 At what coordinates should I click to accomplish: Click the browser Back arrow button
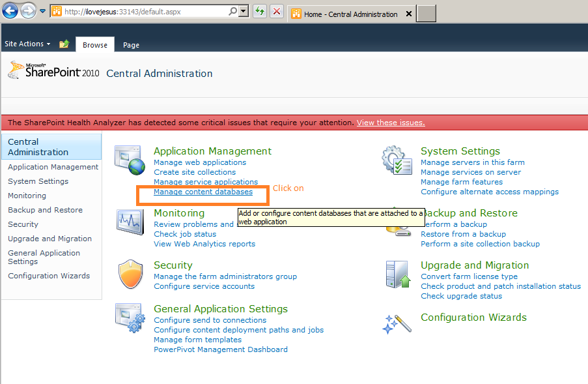(10, 11)
